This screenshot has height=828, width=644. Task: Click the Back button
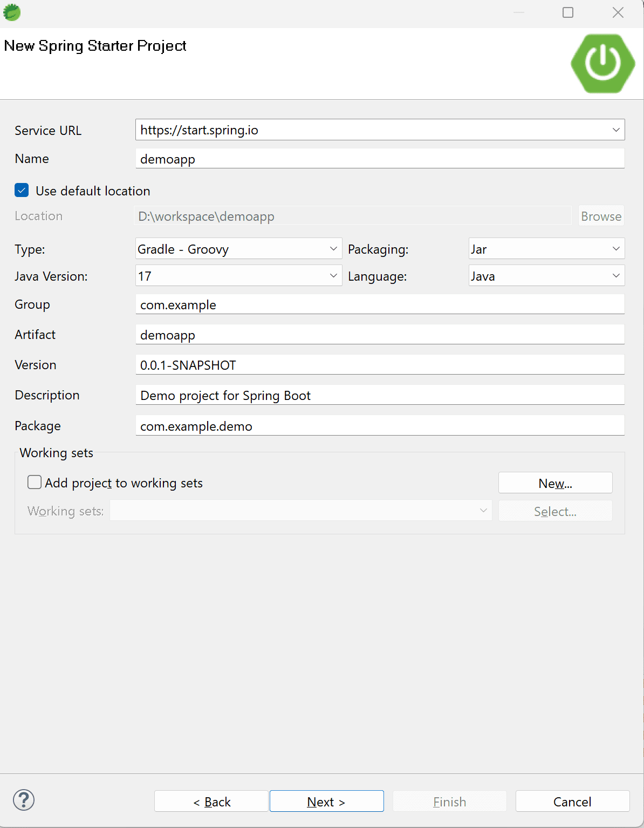tap(211, 801)
